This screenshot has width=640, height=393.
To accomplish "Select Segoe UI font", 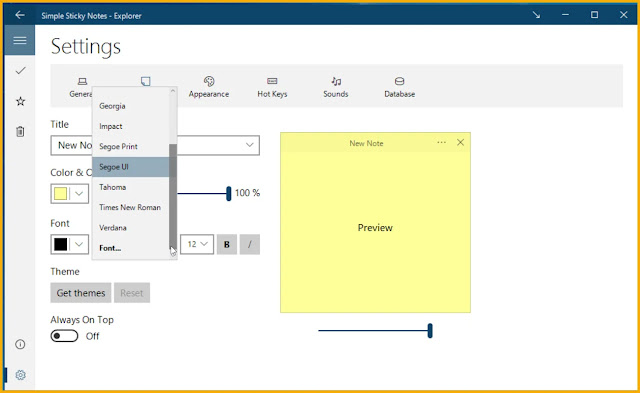I will pyautogui.click(x=131, y=167).
